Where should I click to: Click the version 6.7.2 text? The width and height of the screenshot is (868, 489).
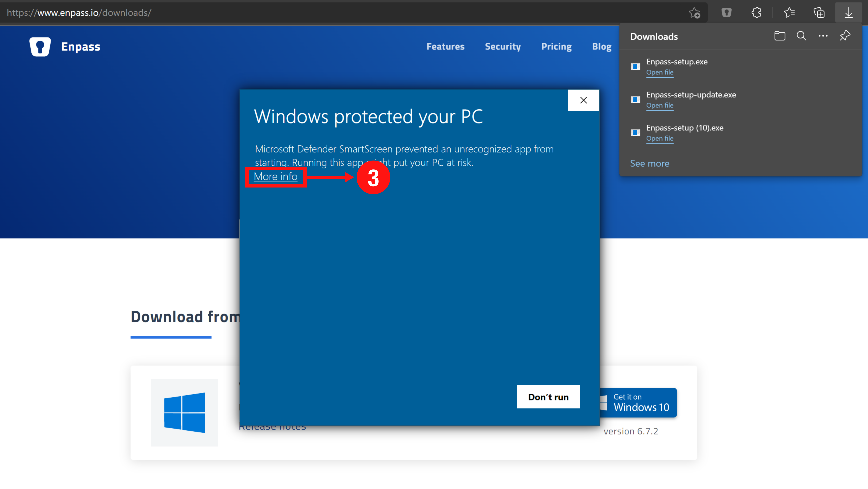[631, 431]
